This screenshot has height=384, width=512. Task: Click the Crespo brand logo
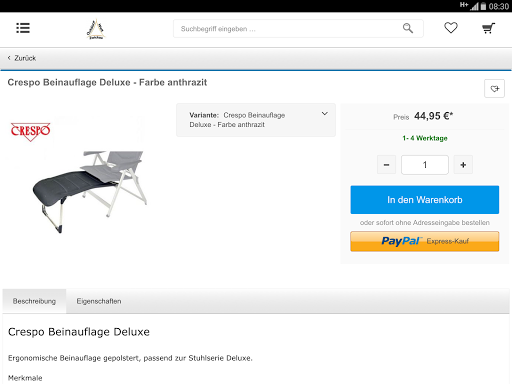(x=30, y=131)
